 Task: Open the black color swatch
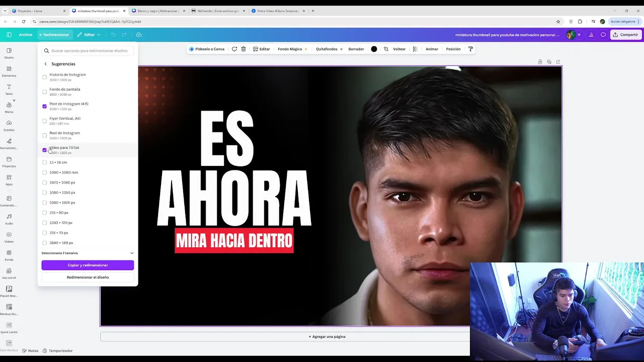(x=374, y=49)
